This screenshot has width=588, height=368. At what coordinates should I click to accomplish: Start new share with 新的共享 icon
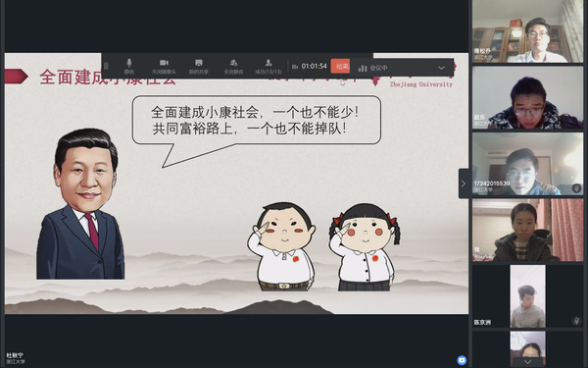(199, 66)
